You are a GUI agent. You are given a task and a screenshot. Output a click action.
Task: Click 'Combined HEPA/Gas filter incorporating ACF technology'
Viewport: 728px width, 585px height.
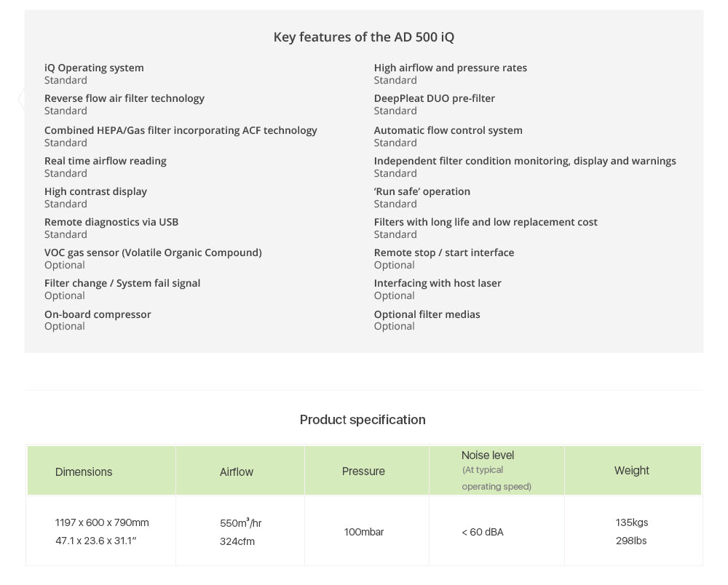(x=181, y=130)
